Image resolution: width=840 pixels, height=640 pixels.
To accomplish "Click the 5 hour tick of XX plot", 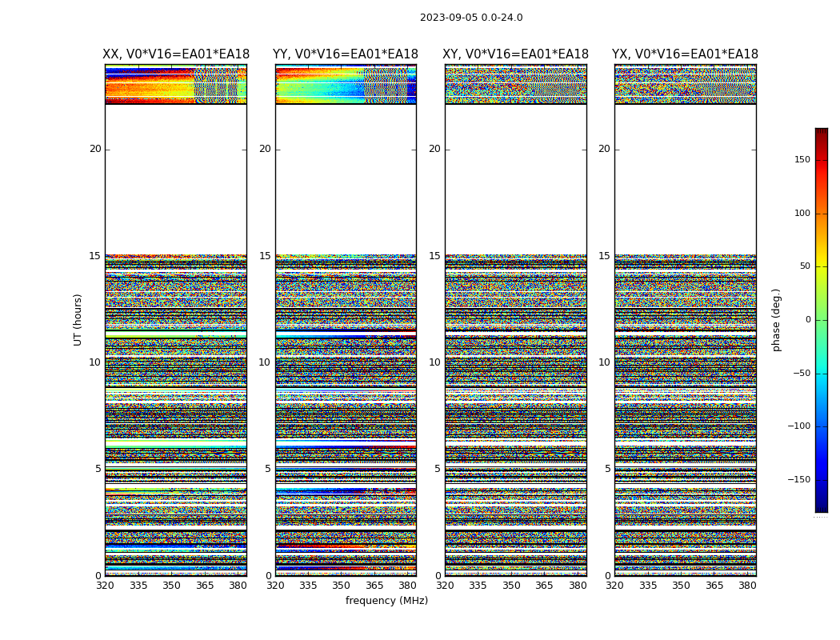I will pyautogui.click(x=98, y=469).
